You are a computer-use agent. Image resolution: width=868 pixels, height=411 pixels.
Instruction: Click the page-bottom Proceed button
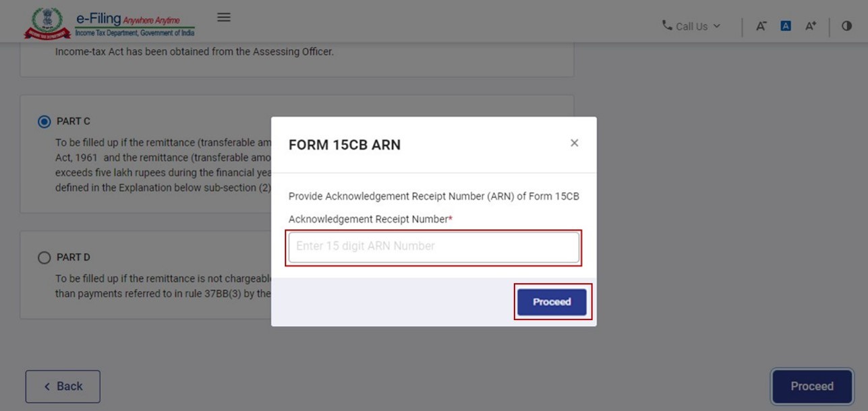811,387
